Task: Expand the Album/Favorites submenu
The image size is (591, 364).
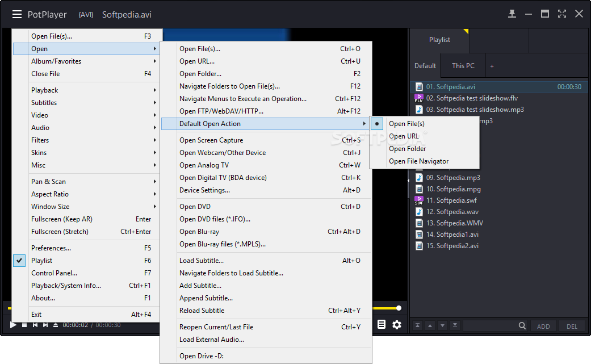Action: 86,61
